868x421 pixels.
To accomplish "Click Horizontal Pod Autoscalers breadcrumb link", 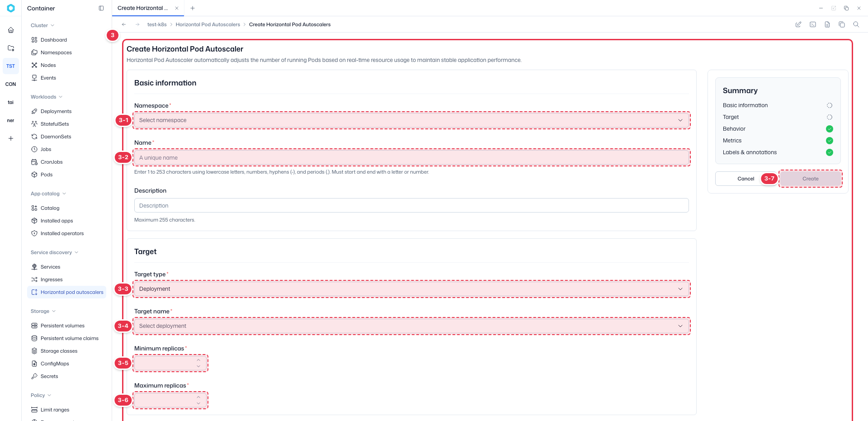I will pyautogui.click(x=208, y=24).
